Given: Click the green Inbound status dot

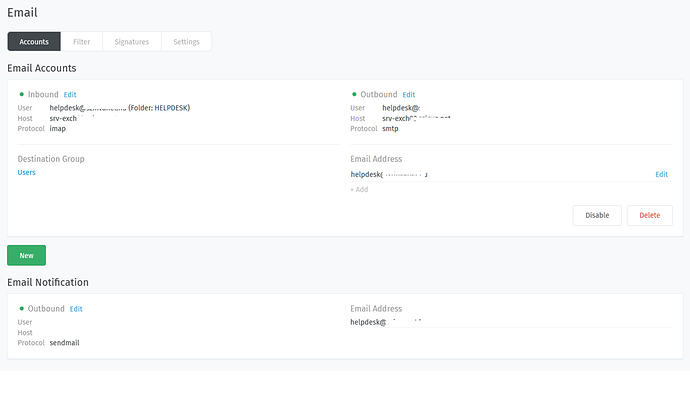Looking at the screenshot, I should click(x=22, y=94).
